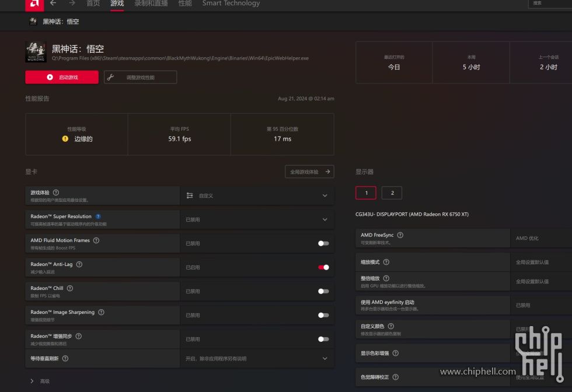Disable the Radeon Anti-Lag switch

(323, 267)
